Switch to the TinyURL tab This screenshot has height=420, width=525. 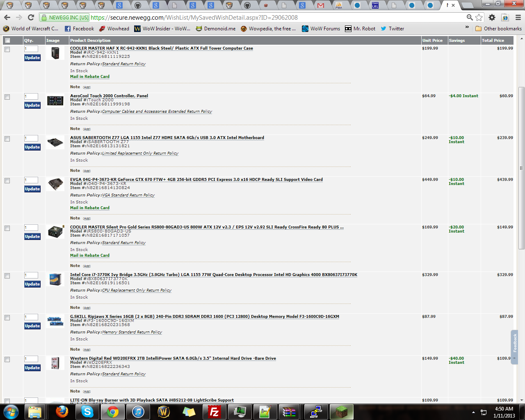point(375,5)
